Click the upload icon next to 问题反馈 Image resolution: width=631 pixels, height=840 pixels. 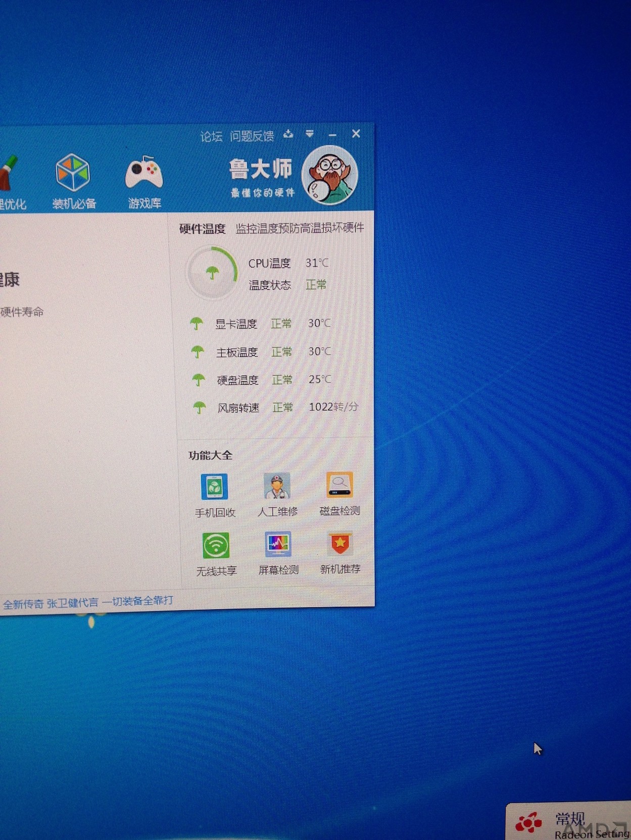[x=288, y=134]
